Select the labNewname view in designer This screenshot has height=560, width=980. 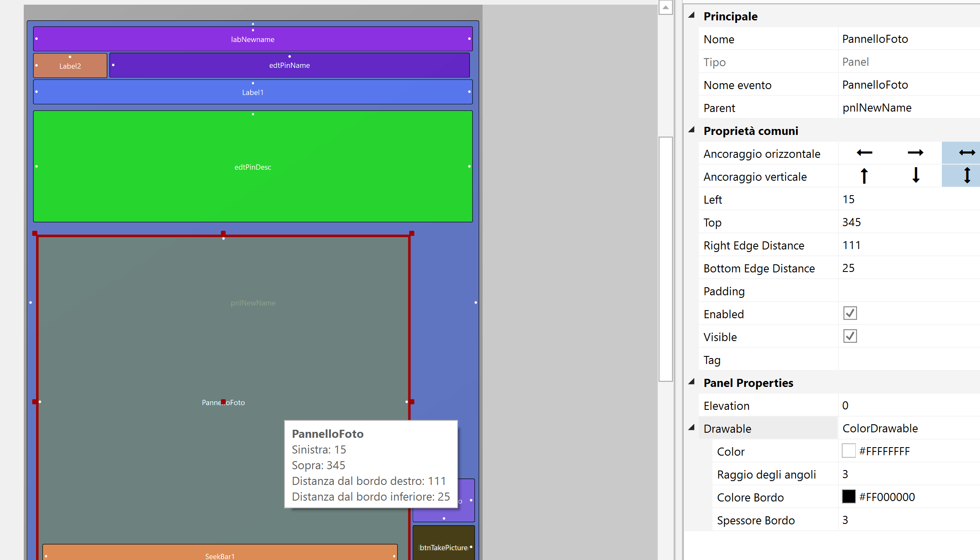pyautogui.click(x=252, y=39)
